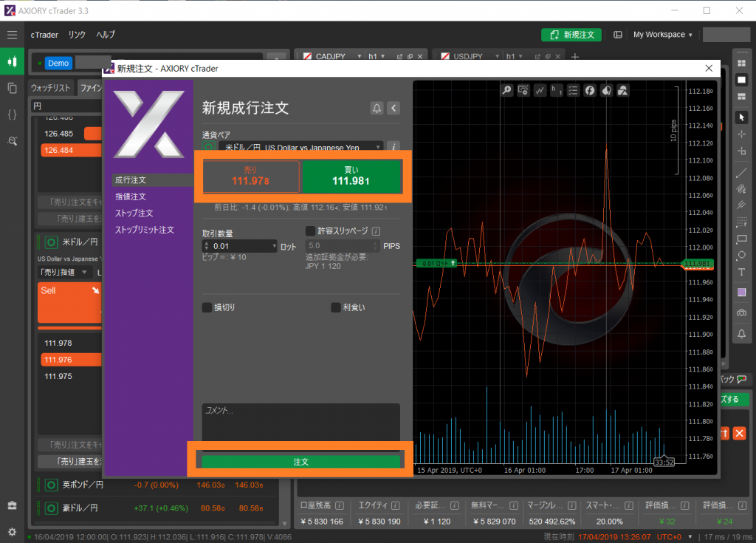Open the hamburger main menu

(x=12, y=35)
